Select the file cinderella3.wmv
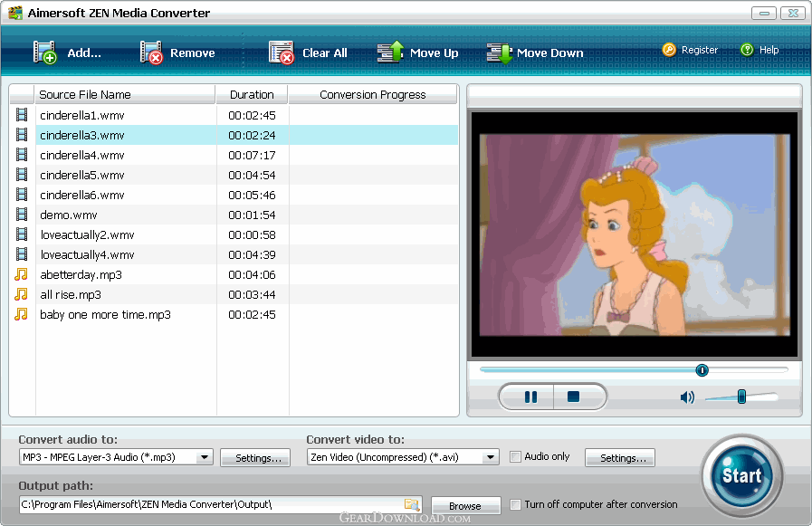 (x=81, y=135)
